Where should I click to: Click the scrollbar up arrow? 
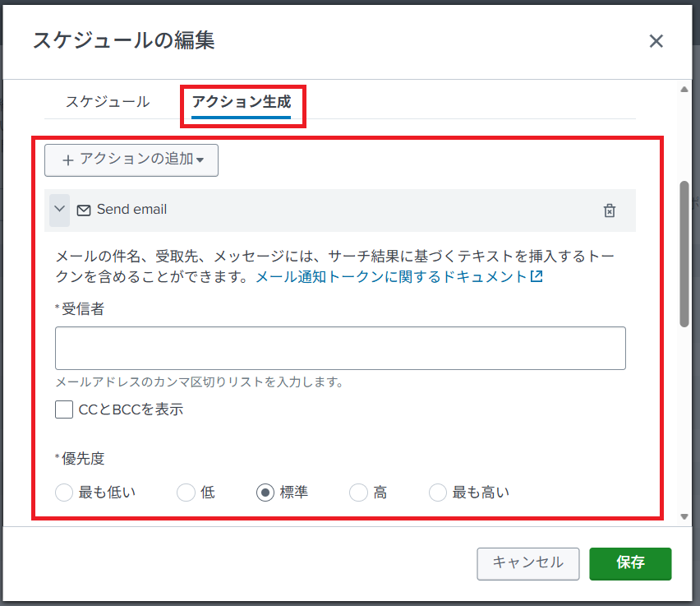click(x=684, y=90)
